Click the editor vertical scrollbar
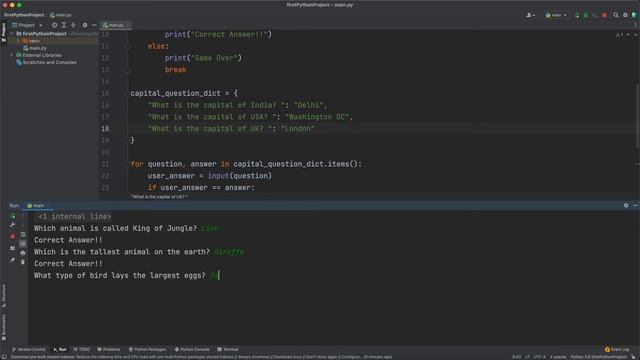 [x=637, y=116]
